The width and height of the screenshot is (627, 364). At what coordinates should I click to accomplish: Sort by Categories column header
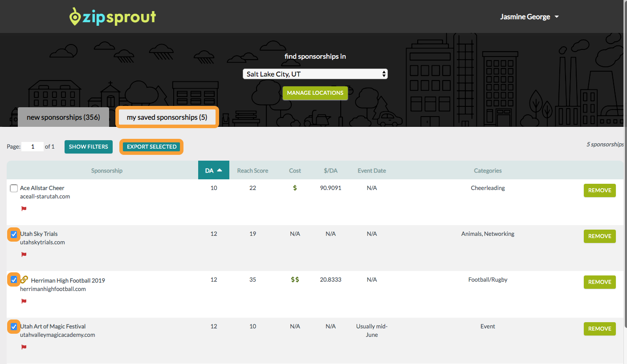tap(488, 170)
